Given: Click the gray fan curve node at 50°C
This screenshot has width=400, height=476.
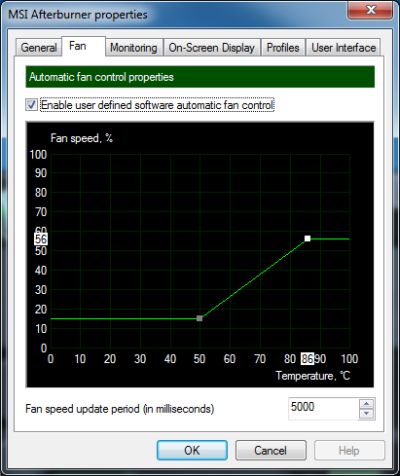Looking at the screenshot, I should [x=199, y=318].
